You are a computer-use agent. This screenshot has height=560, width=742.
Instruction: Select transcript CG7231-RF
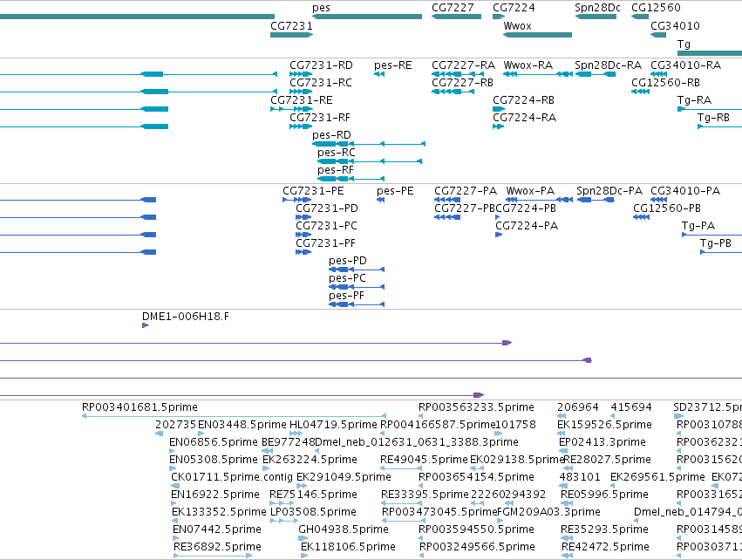(301, 126)
